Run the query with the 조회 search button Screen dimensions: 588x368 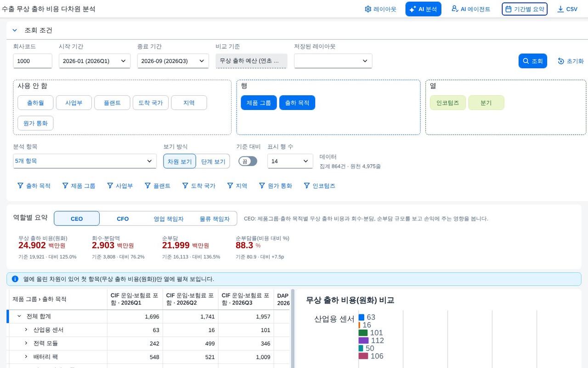[533, 61]
